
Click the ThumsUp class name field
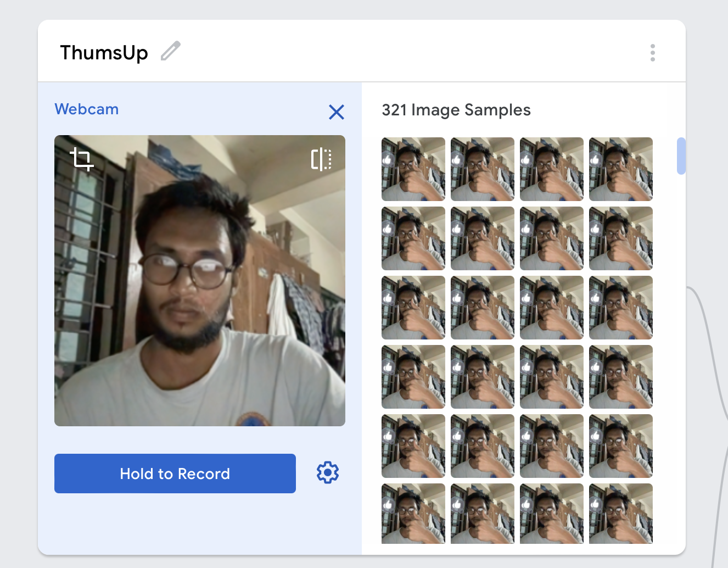[104, 53]
